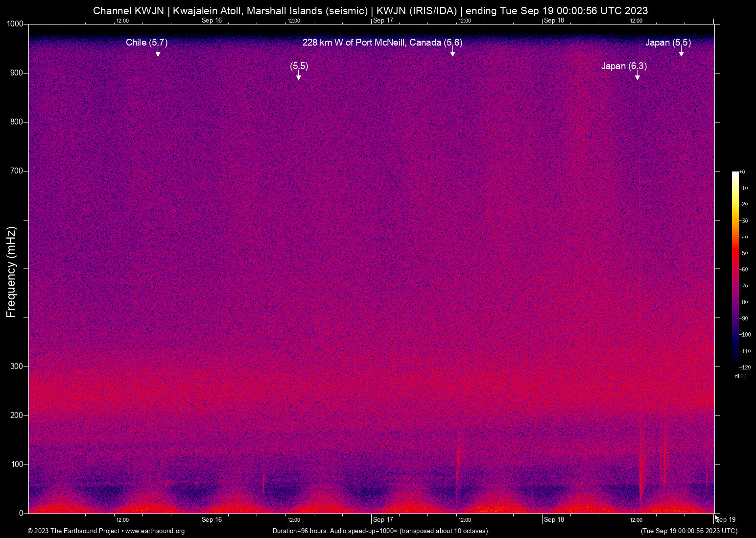Click the arrow beneath the standalone (5.5) label
Screen dimensions: 756x538
299,76
